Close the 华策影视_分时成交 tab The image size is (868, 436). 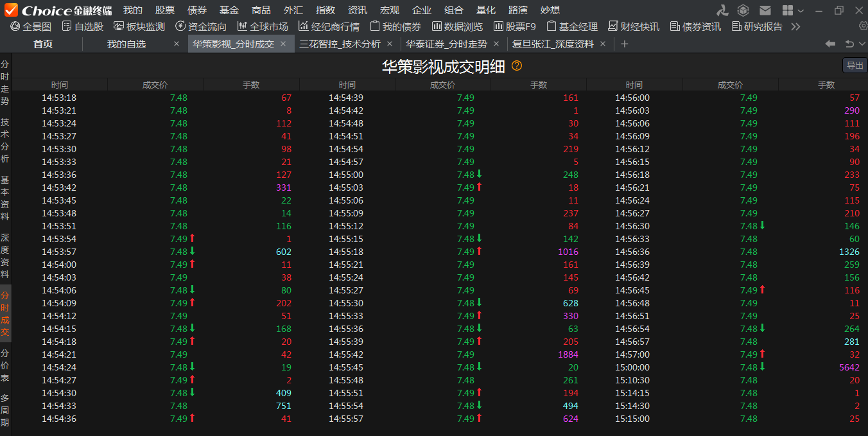(x=283, y=44)
